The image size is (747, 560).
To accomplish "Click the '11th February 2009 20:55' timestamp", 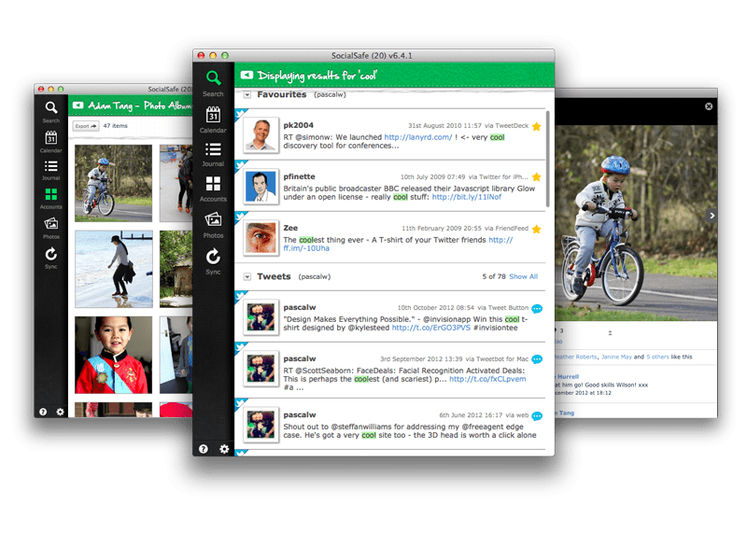I will click(x=441, y=229).
